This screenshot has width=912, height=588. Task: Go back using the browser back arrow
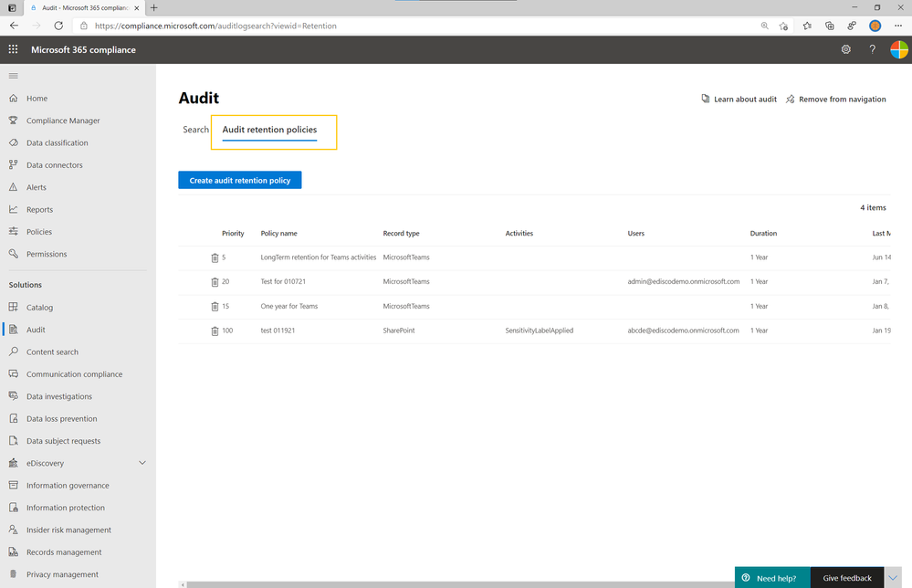point(14,26)
